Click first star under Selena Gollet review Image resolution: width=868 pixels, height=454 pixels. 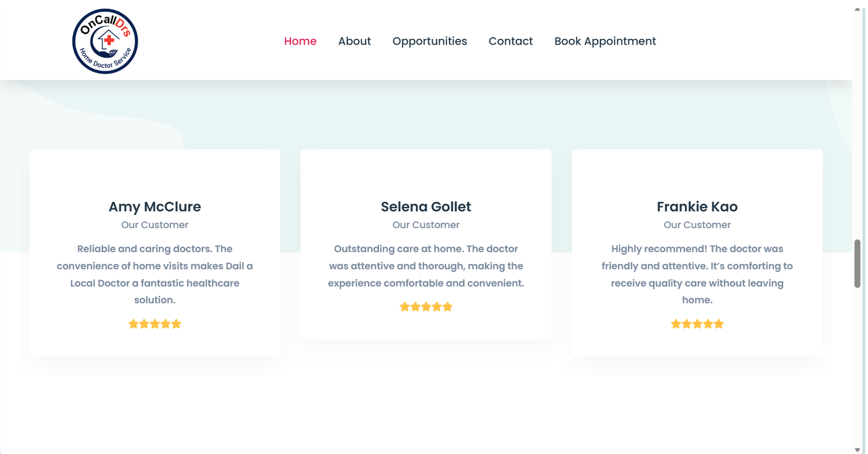pyautogui.click(x=405, y=307)
